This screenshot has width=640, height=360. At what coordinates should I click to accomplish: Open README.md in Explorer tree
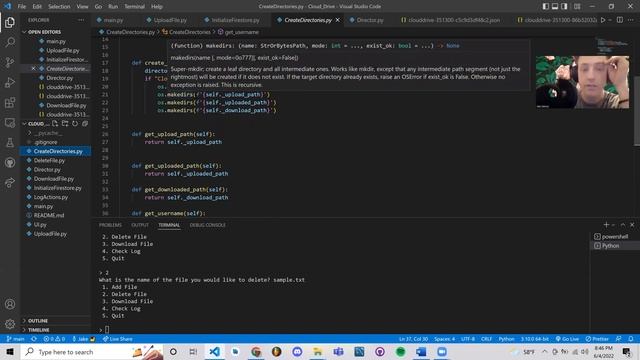pyautogui.click(x=49, y=215)
